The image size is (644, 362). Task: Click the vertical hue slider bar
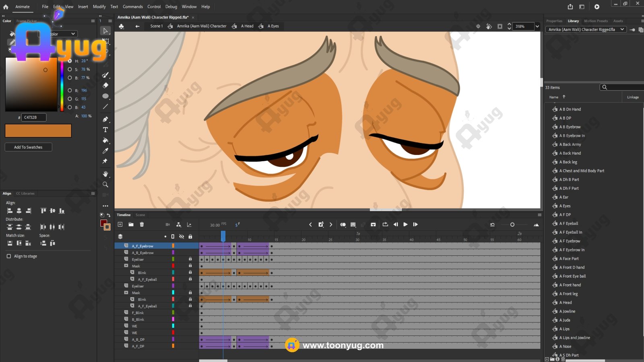click(x=62, y=84)
